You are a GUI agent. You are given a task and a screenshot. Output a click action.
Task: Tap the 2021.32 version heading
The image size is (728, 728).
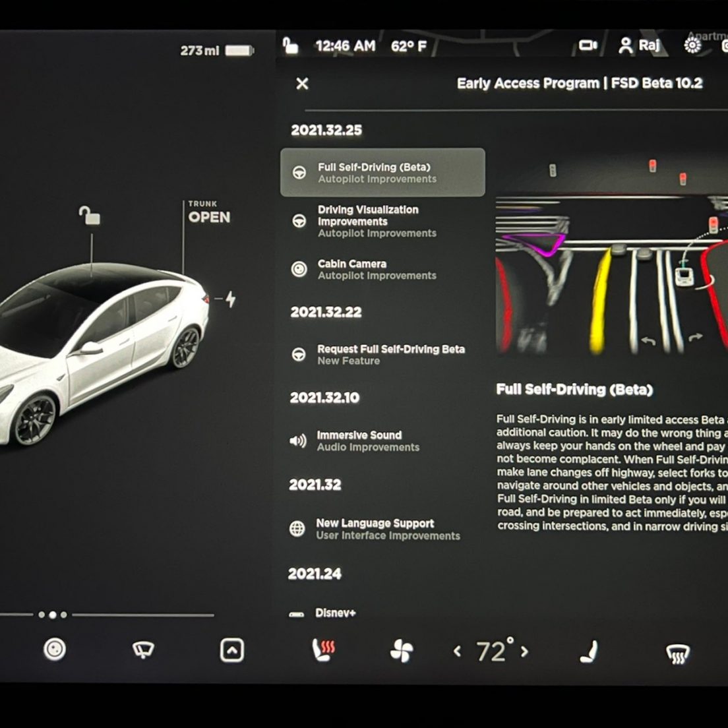click(x=315, y=485)
